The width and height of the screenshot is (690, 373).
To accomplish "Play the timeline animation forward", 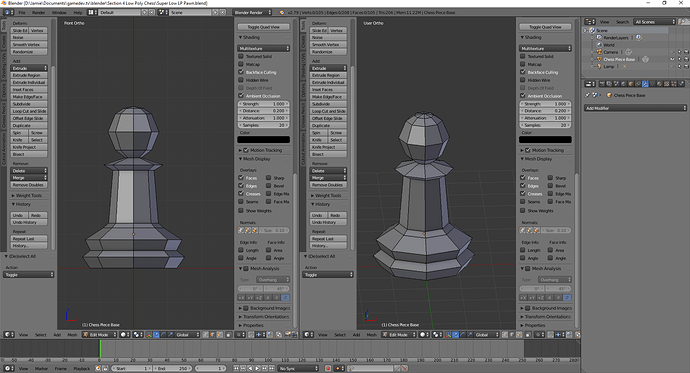I will pos(257,368).
